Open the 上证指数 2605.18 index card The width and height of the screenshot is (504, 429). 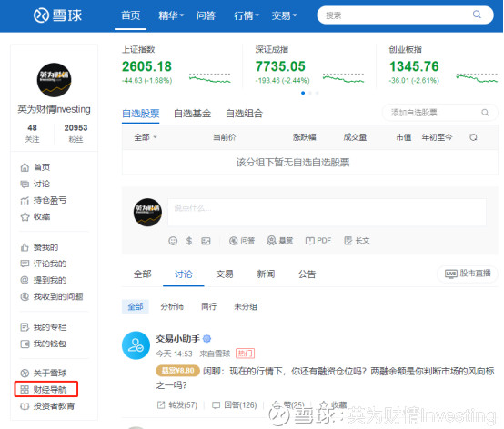(176, 65)
